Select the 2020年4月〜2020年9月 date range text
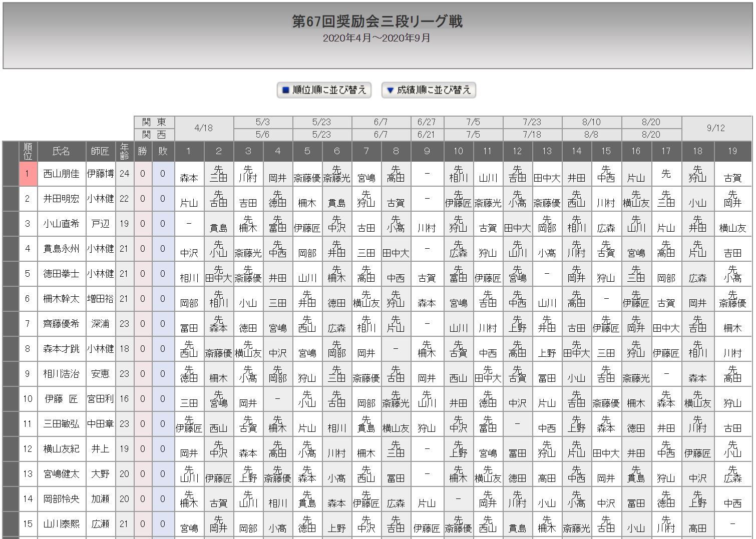756x539 pixels. (376, 38)
